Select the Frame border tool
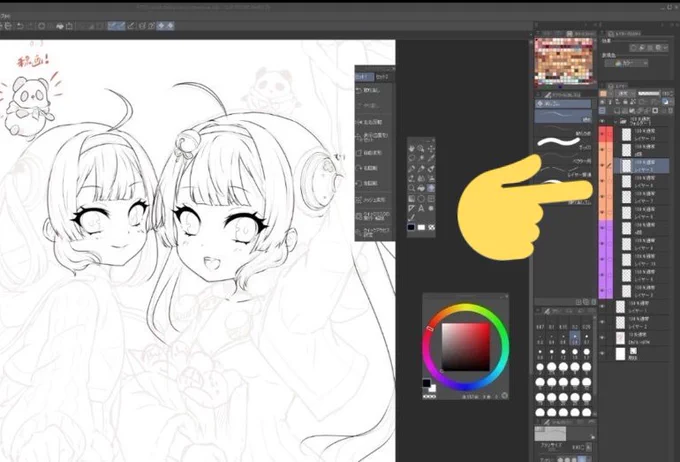 tap(431, 199)
